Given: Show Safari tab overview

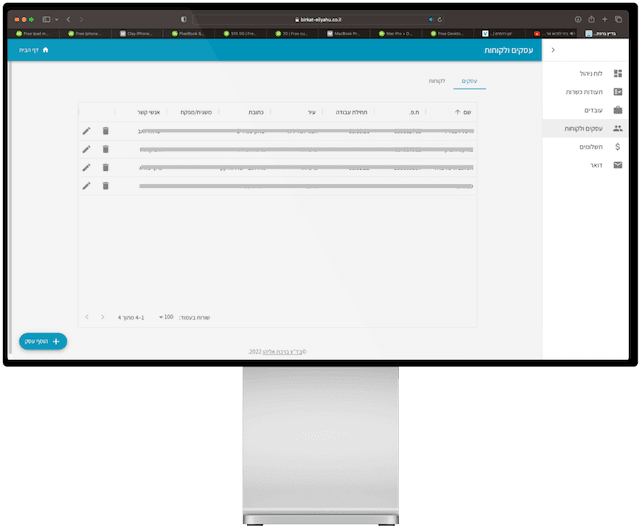Looking at the screenshot, I should click(618, 19).
